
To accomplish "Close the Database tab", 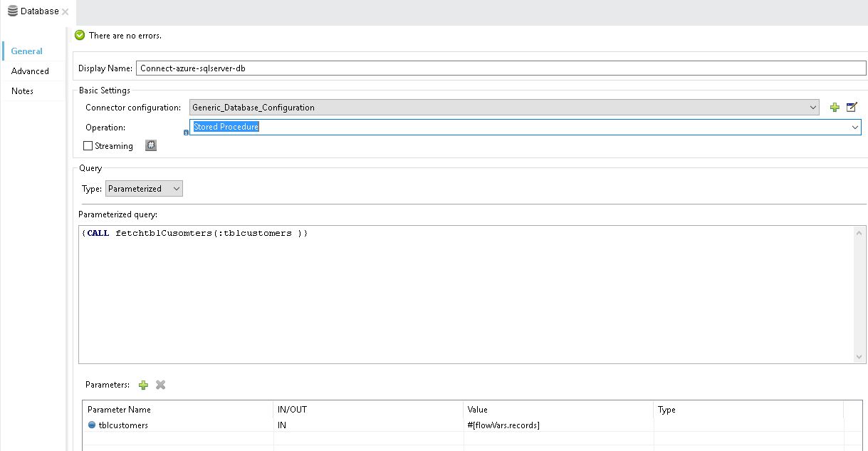I will coord(66,12).
